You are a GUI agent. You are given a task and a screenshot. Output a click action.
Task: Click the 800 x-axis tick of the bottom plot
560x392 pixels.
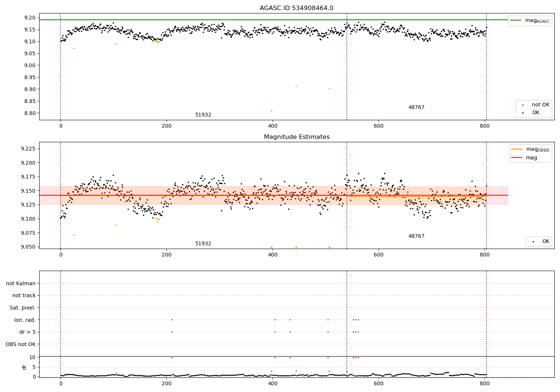[x=485, y=383]
